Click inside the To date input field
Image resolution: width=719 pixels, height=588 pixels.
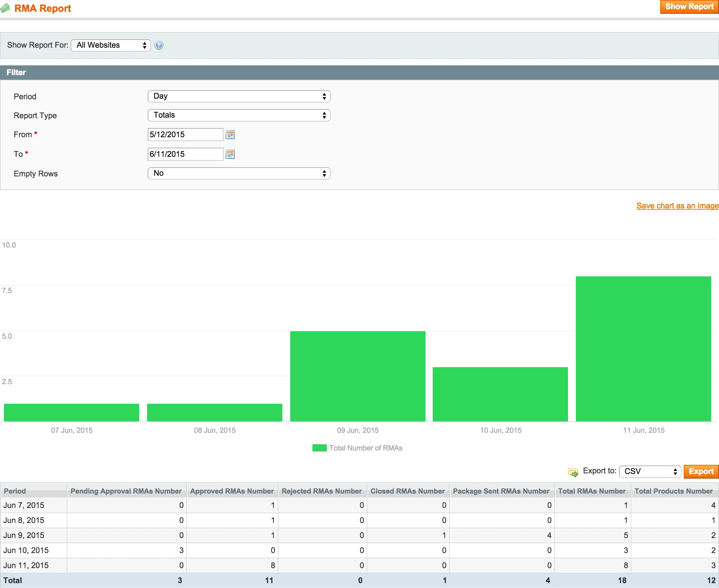(x=185, y=154)
